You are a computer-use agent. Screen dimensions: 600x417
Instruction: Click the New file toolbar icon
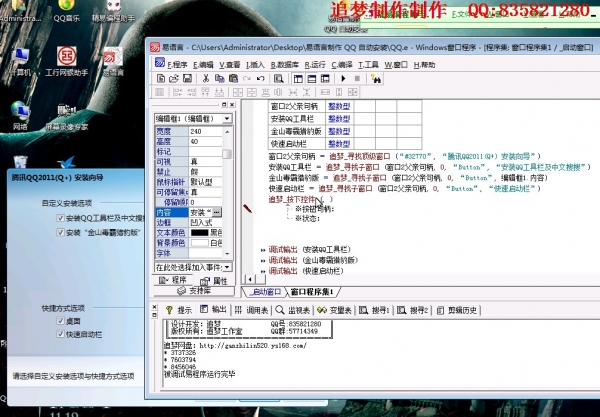click(161, 78)
